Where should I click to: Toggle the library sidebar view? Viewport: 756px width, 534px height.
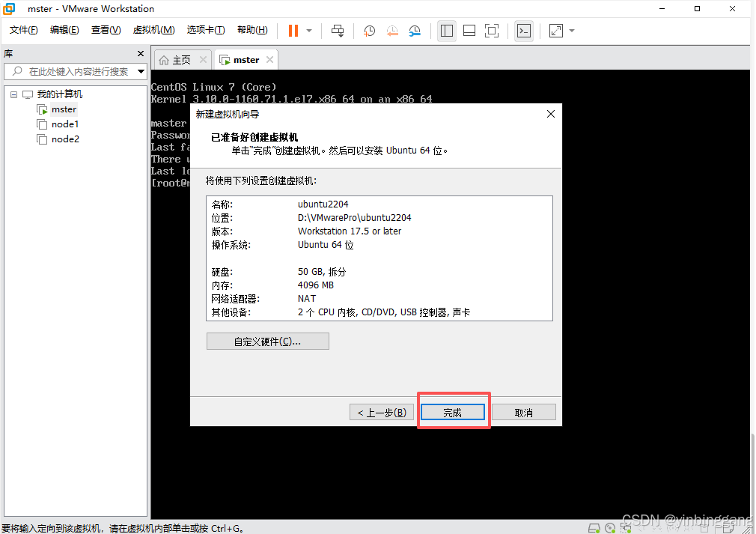447,31
